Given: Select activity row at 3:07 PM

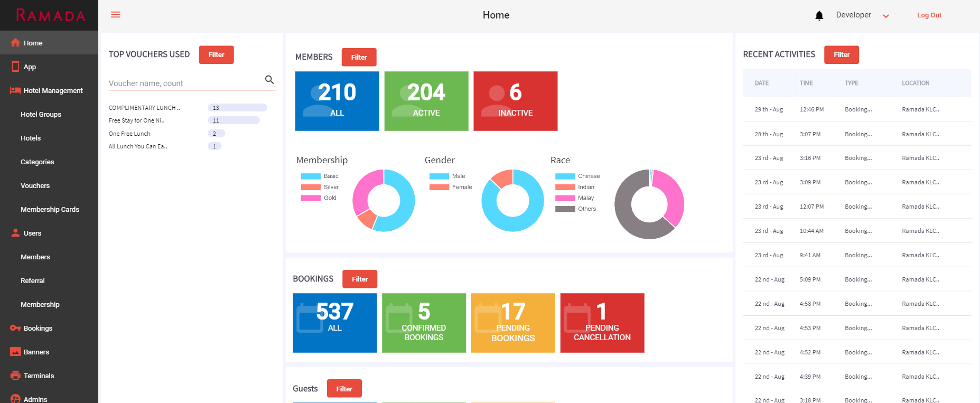Looking at the screenshot, I should [857, 134].
